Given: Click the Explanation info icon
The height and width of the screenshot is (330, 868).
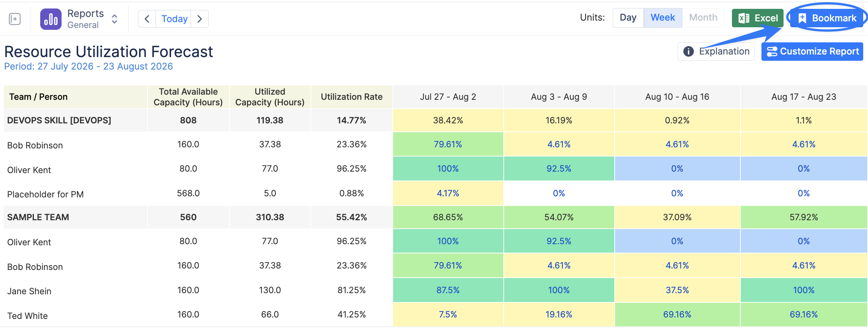Looking at the screenshot, I should (688, 51).
